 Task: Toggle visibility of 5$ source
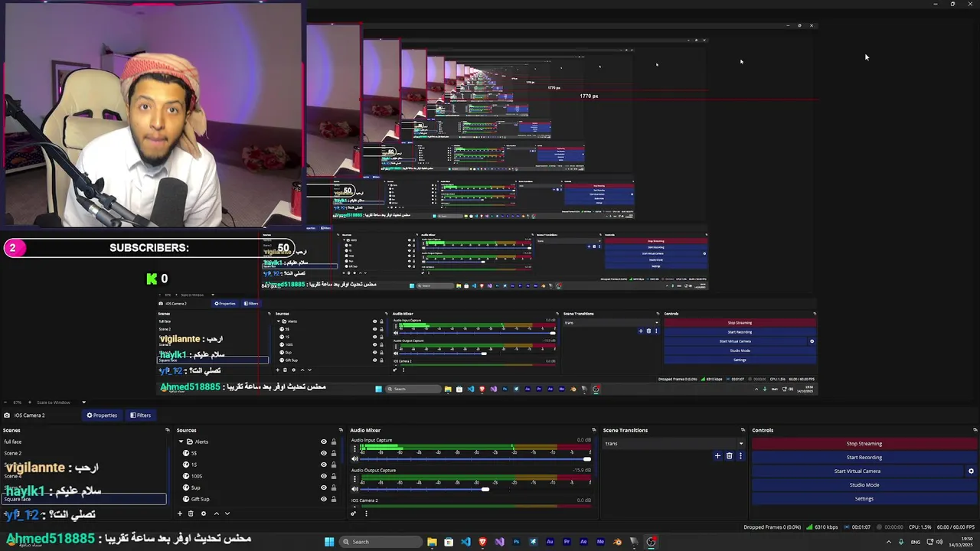[x=323, y=453]
